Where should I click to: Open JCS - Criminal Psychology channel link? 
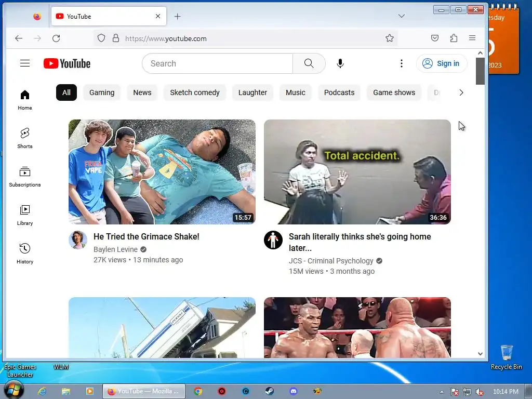(x=331, y=261)
